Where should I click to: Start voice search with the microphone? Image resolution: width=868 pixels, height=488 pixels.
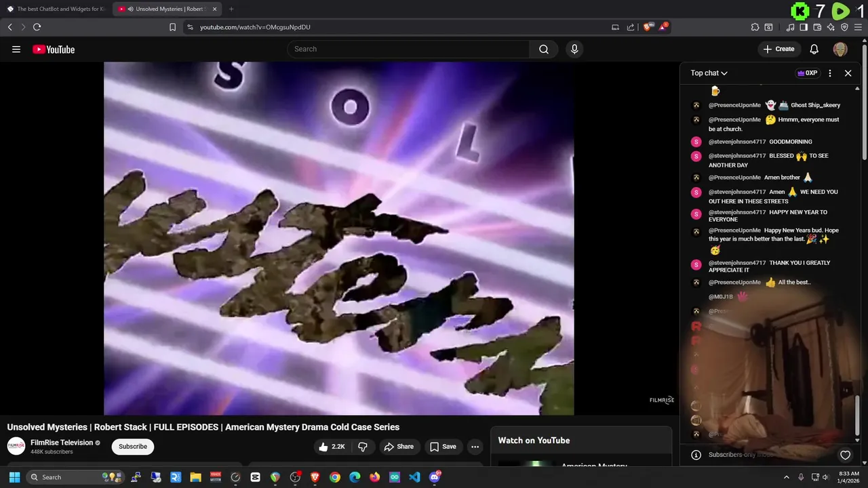point(574,49)
